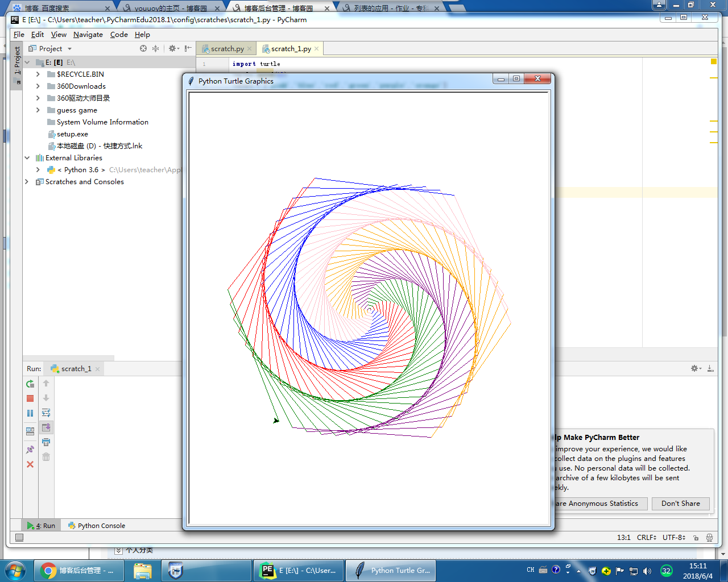Expand the guess game folder
728x582 pixels.
(38, 110)
